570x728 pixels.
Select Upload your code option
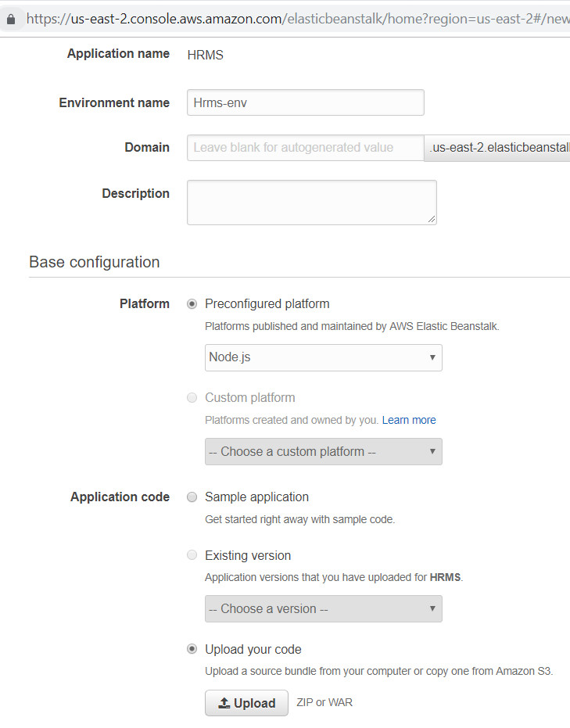[x=192, y=649]
